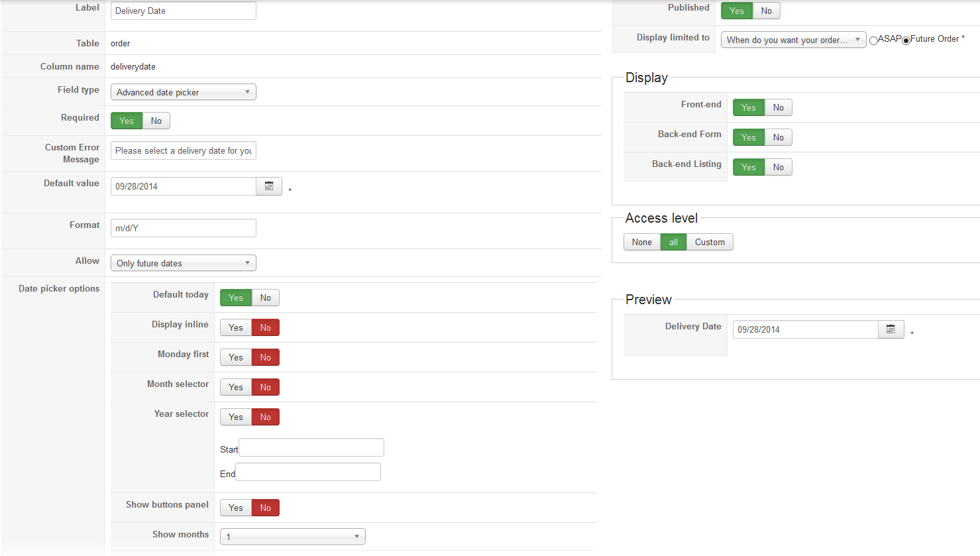Open the Default value calendar picker icon
Screen dimensions: 980x556
[269, 186]
